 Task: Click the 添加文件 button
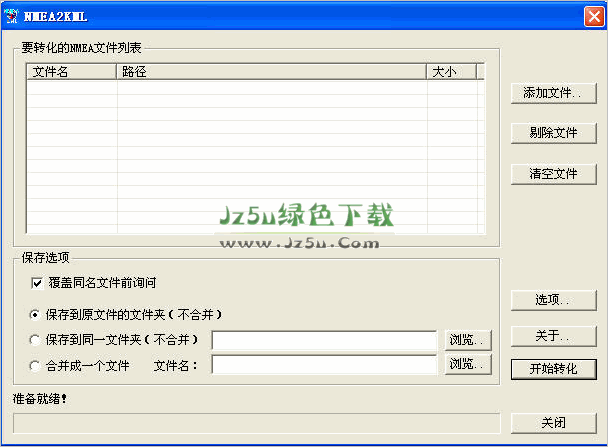coord(553,93)
